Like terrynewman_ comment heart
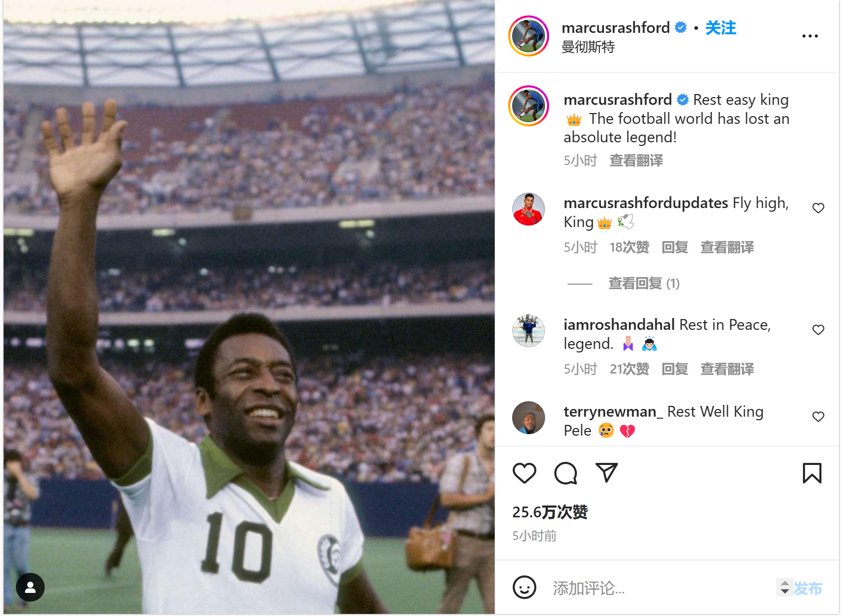842x616 pixels. pyautogui.click(x=818, y=417)
